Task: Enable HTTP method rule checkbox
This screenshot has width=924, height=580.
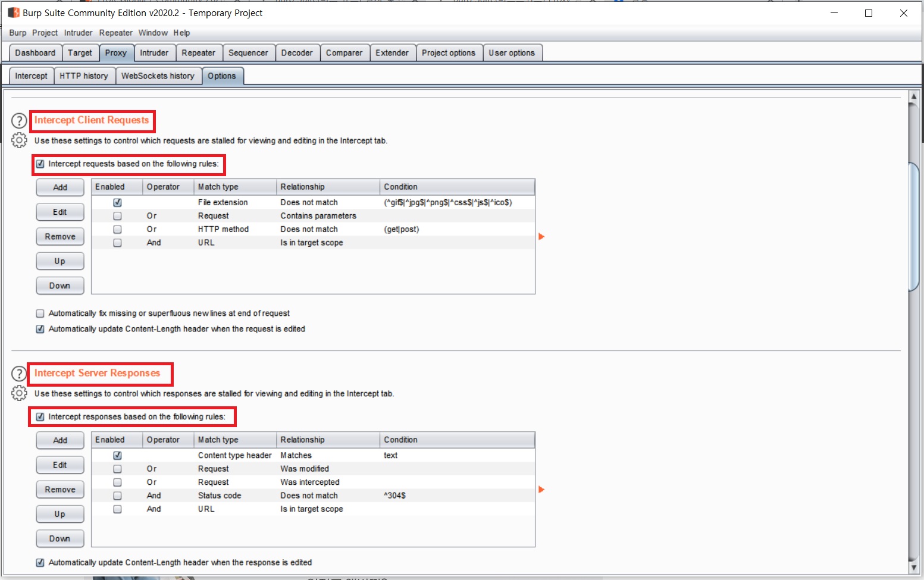Action: click(x=117, y=230)
